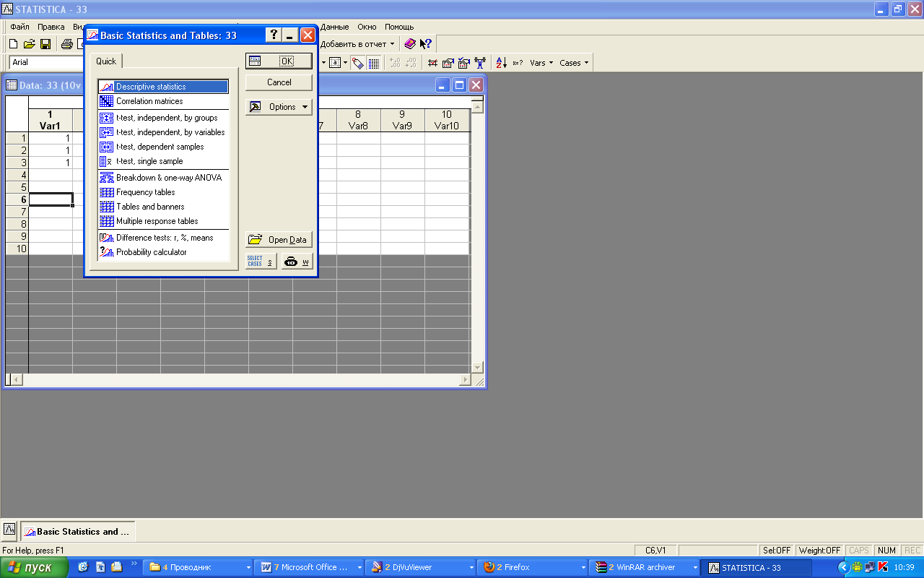Click the spreadsheet vertical scroll down arrow
The height and width of the screenshot is (578, 924).
(x=477, y=367)
